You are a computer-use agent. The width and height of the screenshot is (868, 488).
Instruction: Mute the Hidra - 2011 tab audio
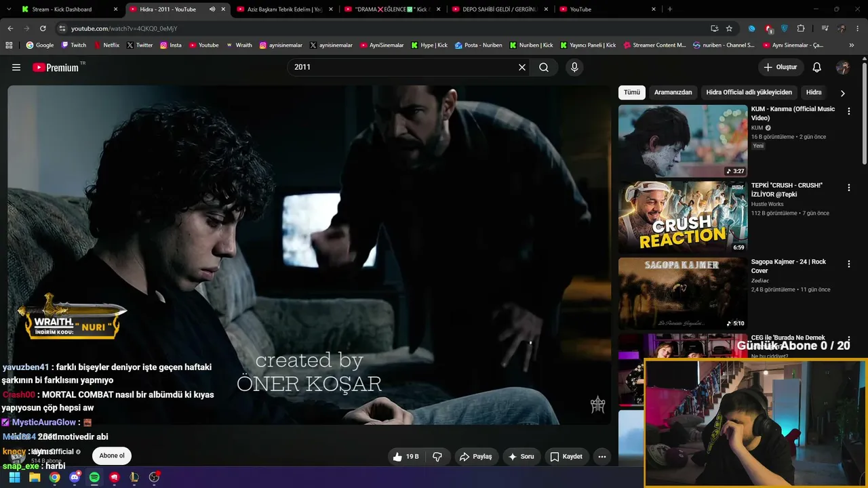pos(212,9)
